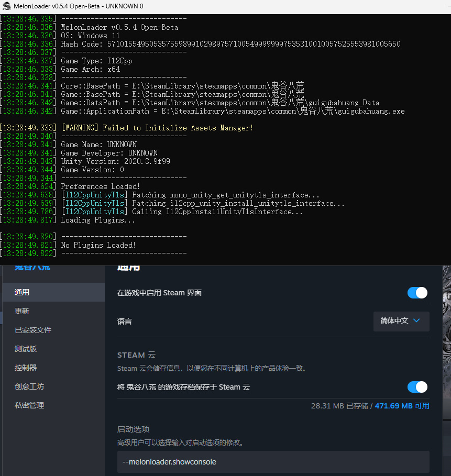Switch to the 测试版 tab
The image size is (451, 476).
[x=53, y=349]
